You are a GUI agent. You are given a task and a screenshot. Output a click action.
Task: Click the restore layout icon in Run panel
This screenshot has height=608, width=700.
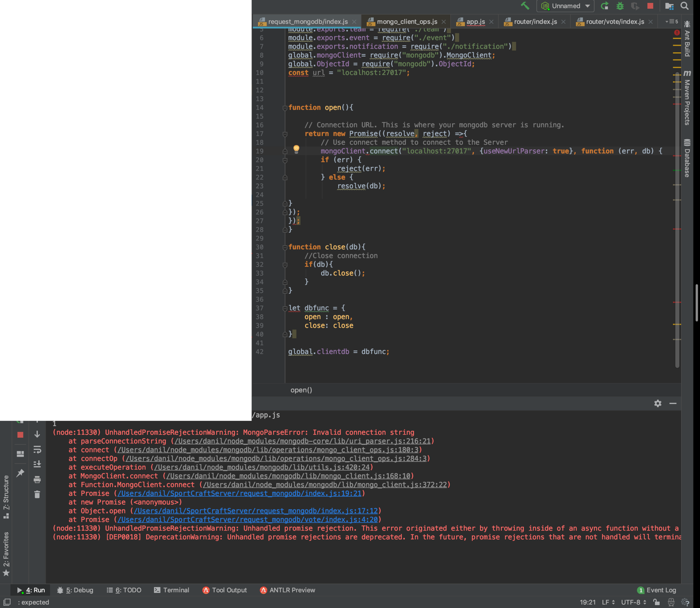tap(20, 454)
